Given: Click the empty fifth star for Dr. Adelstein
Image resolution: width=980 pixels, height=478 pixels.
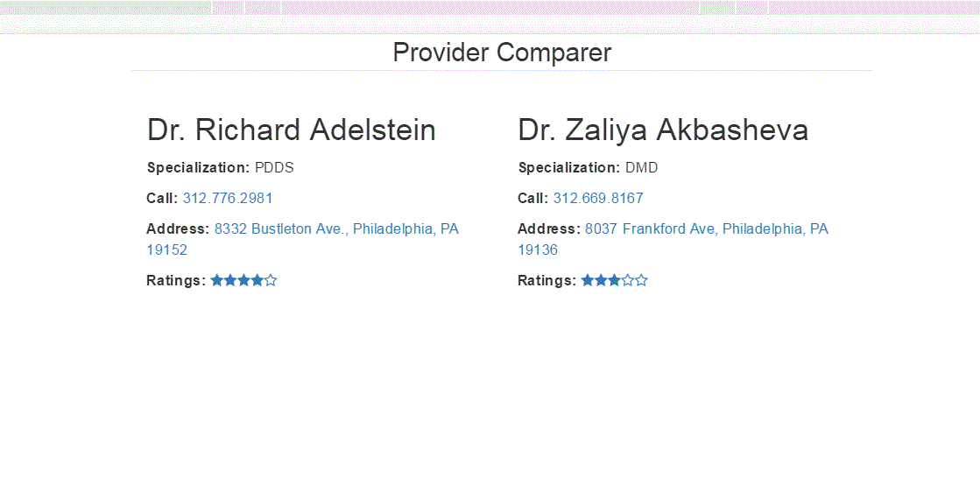Looking at the screenshot, I should [271, 280].
